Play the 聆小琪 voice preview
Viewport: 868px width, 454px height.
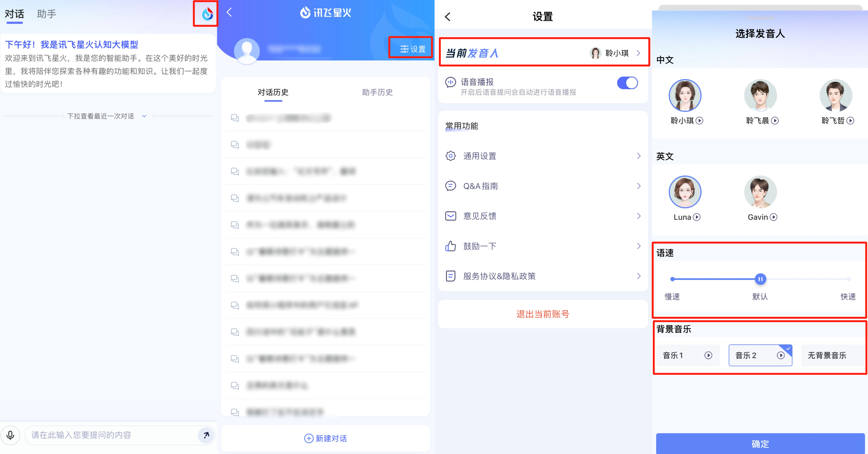700,121
